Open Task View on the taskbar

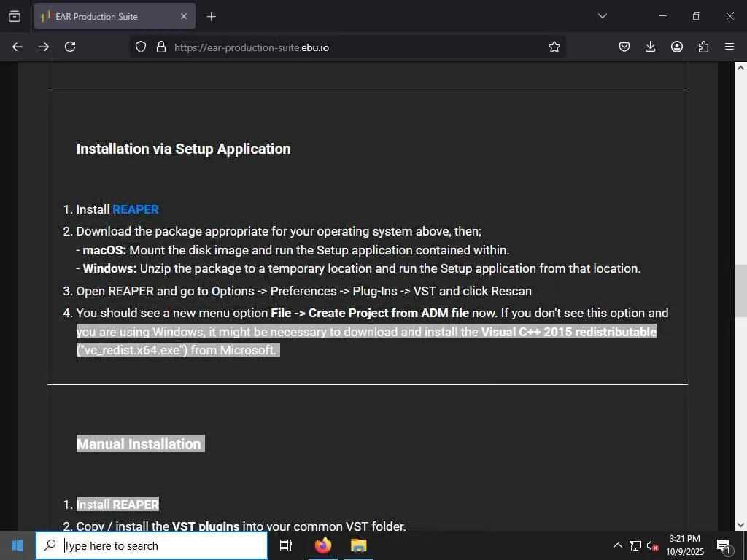click(286, 545)
